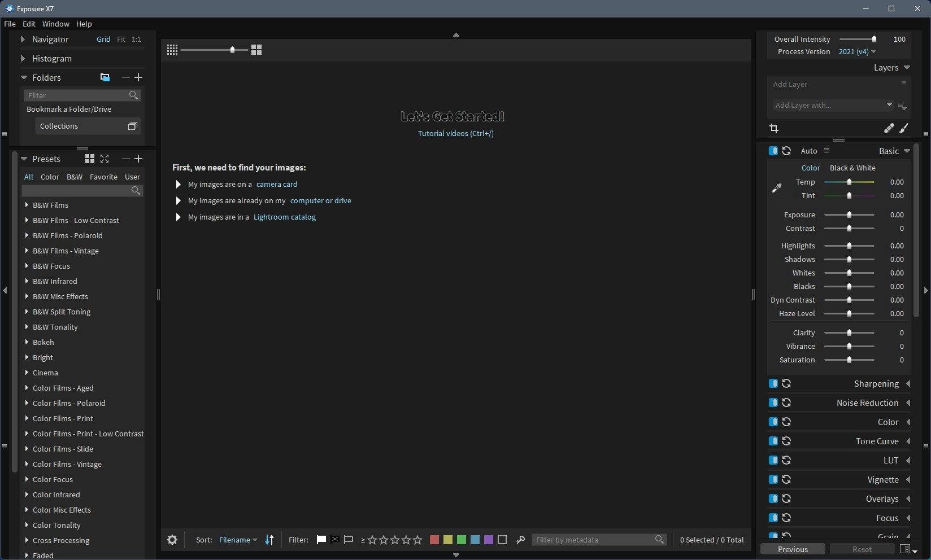Select the Favorite presets tab
931x560 pixels.
104,177
